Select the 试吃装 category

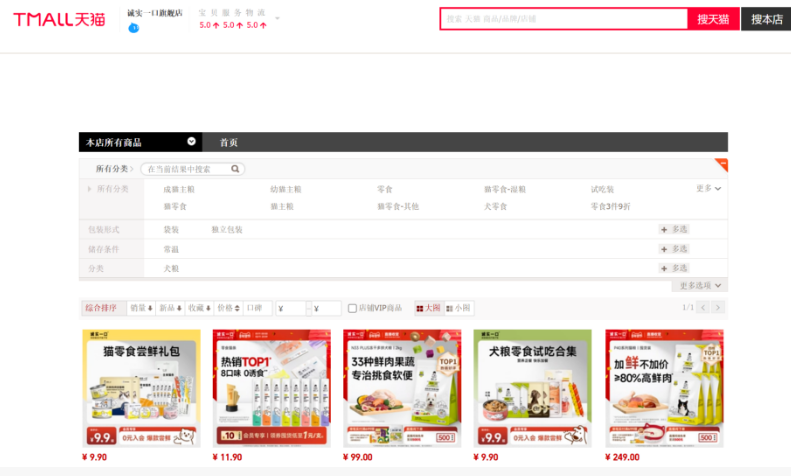point(602,190)
